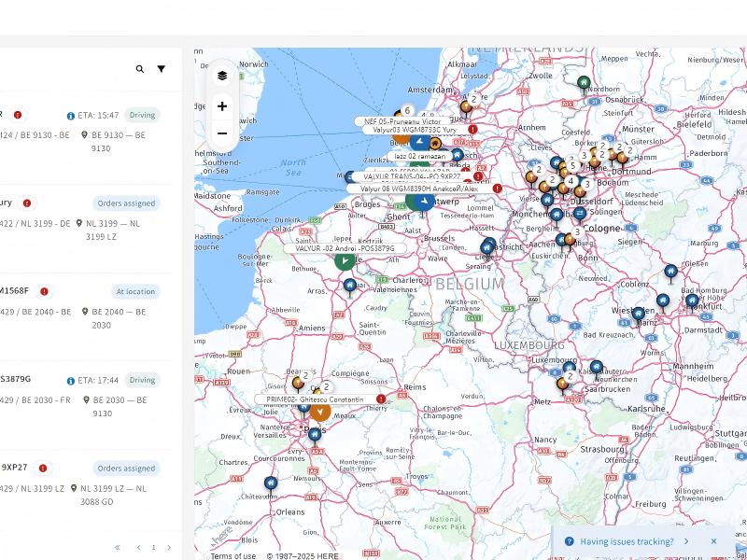The height and width of the screenshot is (560, 747).
Task: Click home marker near Châteaudun
Action: (270, 483)
